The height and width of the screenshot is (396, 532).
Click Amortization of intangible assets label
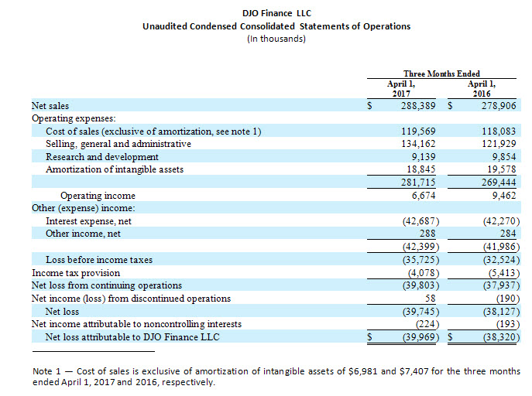pos(117,169)
